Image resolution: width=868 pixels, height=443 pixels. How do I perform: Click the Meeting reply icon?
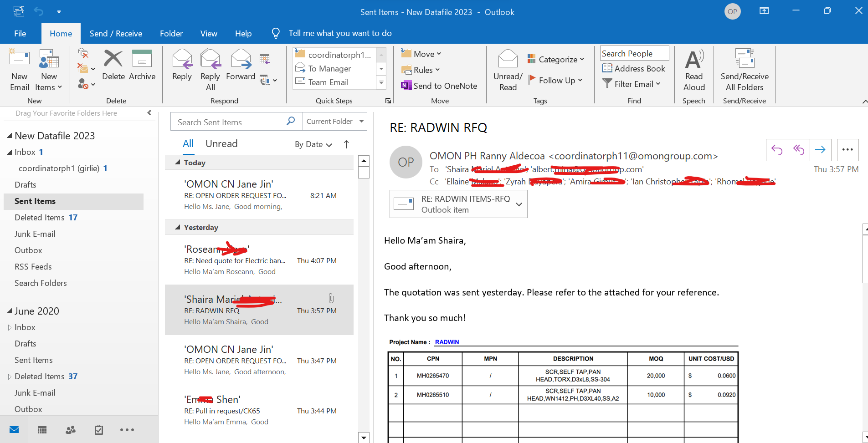tap(265, 59)
